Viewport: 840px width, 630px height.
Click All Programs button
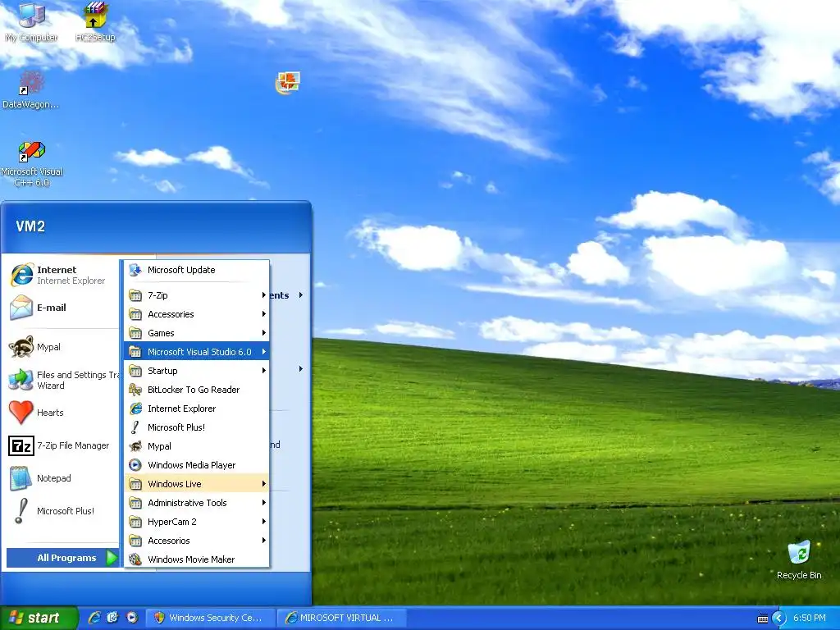pyautogui.click(x=62, y=558)
